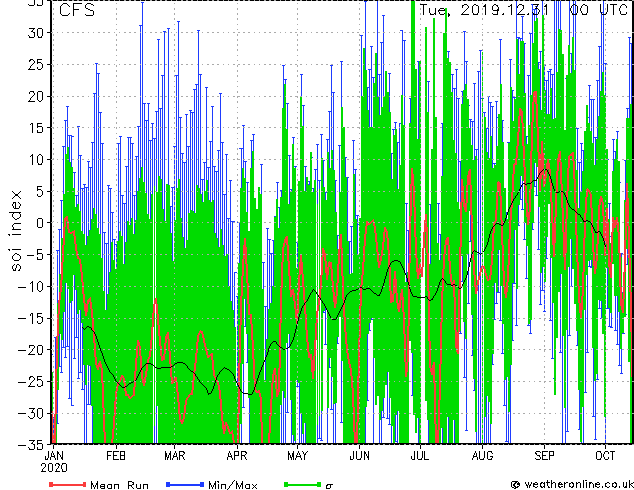Click the 'Mean Run' legend text
634x490 pixels.
tap(120, 485)
